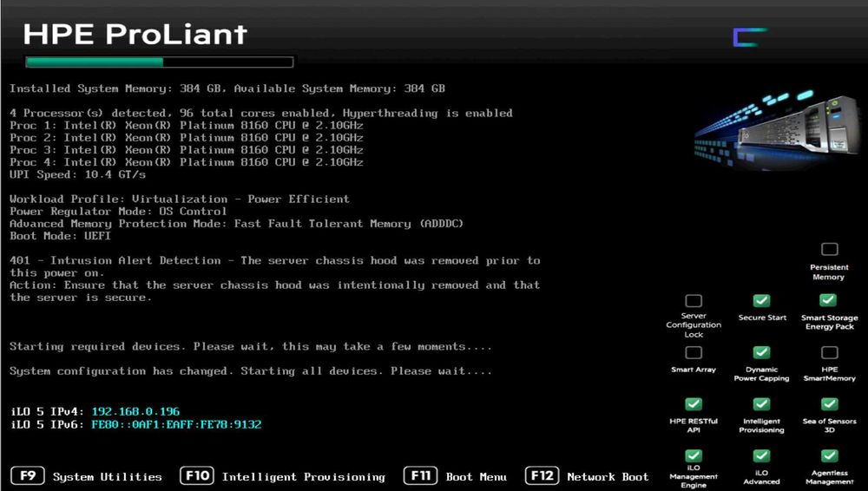Click the Sea of Sensors 3D checkbox
The image size is (868, 491).
coord(829,404)
